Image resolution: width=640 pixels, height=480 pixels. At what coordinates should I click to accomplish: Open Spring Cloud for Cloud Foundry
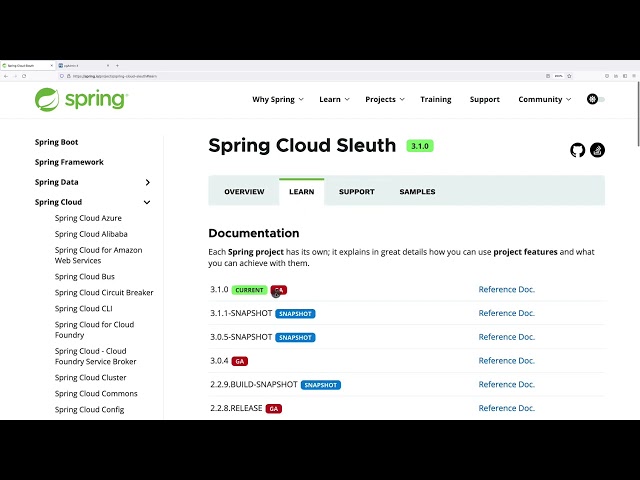click(x=94, y=330)
